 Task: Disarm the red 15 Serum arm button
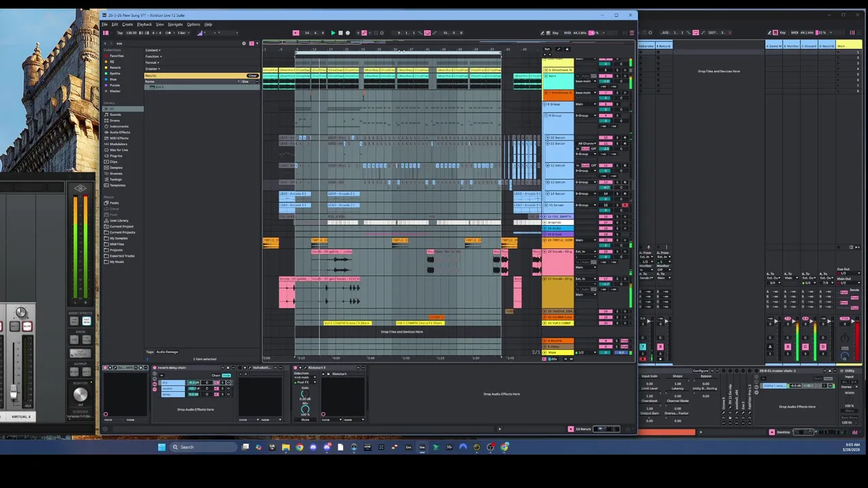625,205
